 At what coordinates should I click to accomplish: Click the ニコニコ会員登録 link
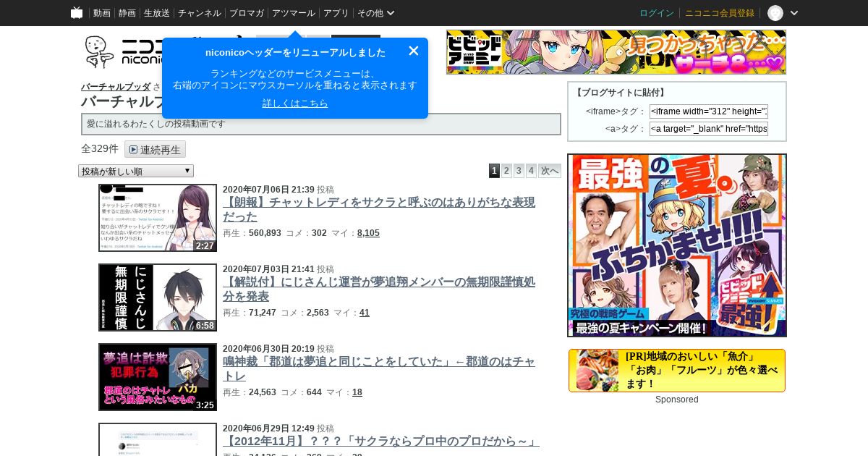point(720,13)
